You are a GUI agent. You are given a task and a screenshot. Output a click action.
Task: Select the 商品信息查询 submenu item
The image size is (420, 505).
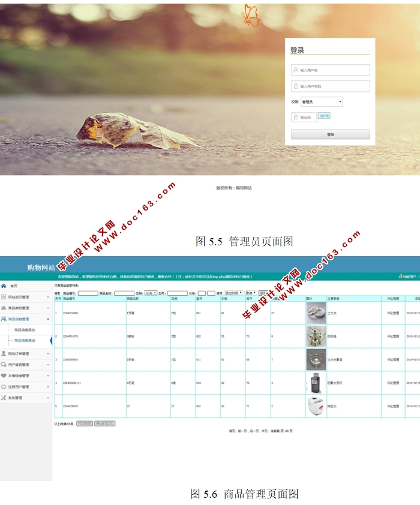[25, 341]
